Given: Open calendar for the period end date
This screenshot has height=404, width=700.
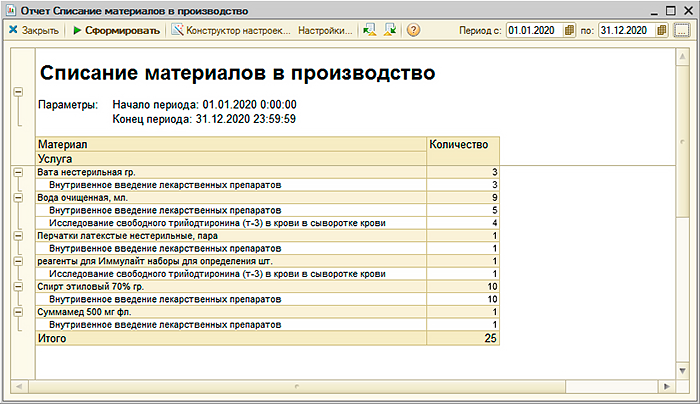Looking at the screenshot, I should coord(661,30).
